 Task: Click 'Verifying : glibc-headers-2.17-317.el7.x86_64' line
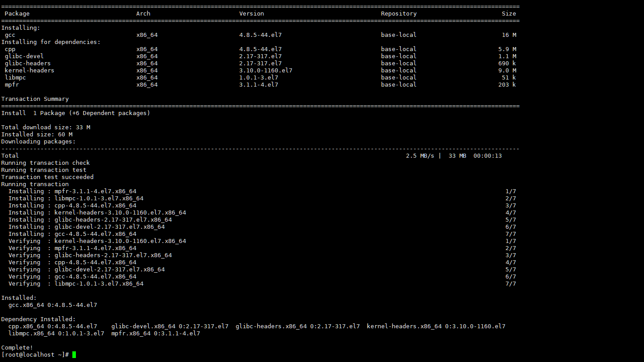click(x=90, y=255)
